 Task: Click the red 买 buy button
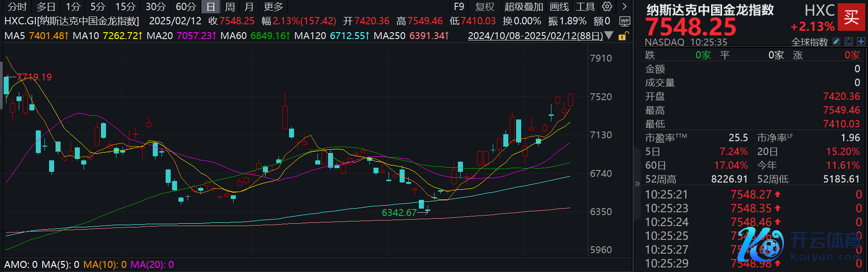[x=851, y=17]
